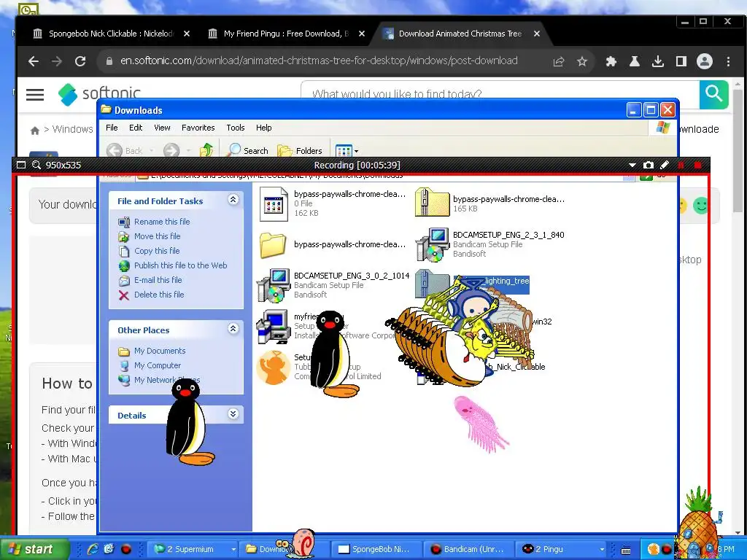The image size is (747, 560).
Task: Collapse Other Places panel
Action: [233, 328]
